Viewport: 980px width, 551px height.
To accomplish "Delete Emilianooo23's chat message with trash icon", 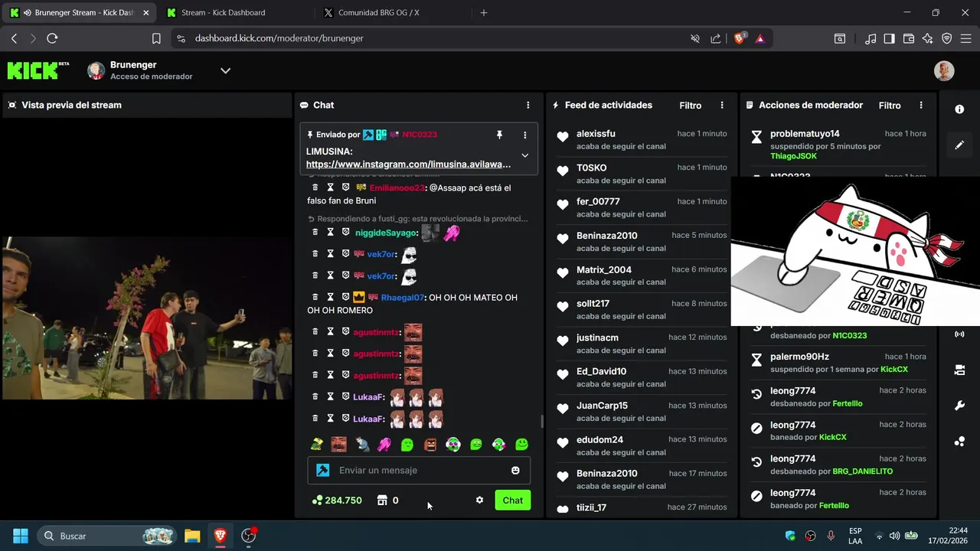I will click(315, 187).
